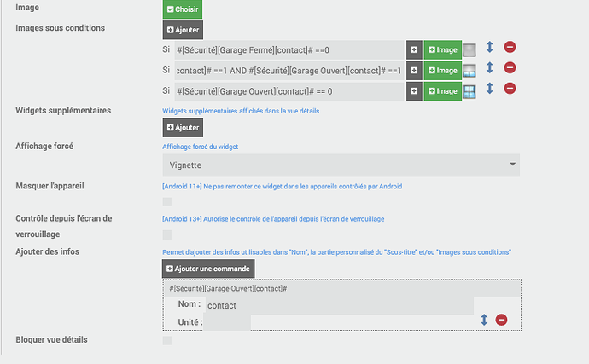Remove the Garage Fermé ==0 condition
Screen dimensions: 589x364
pos(510,48)
